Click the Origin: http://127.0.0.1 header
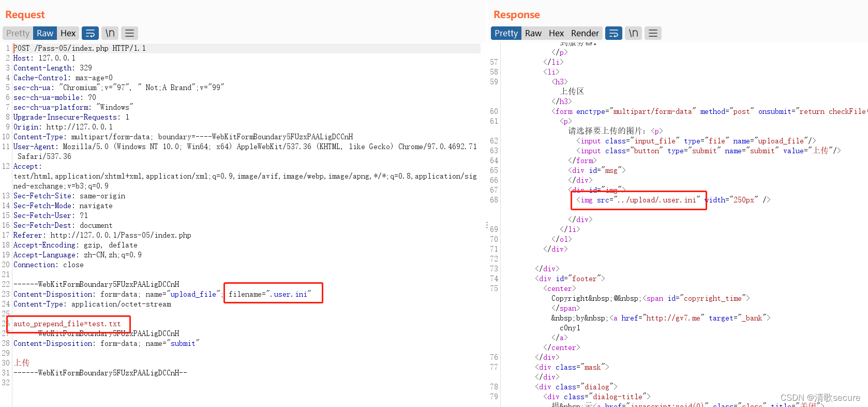868x407 pixels. tap(63, 127)
